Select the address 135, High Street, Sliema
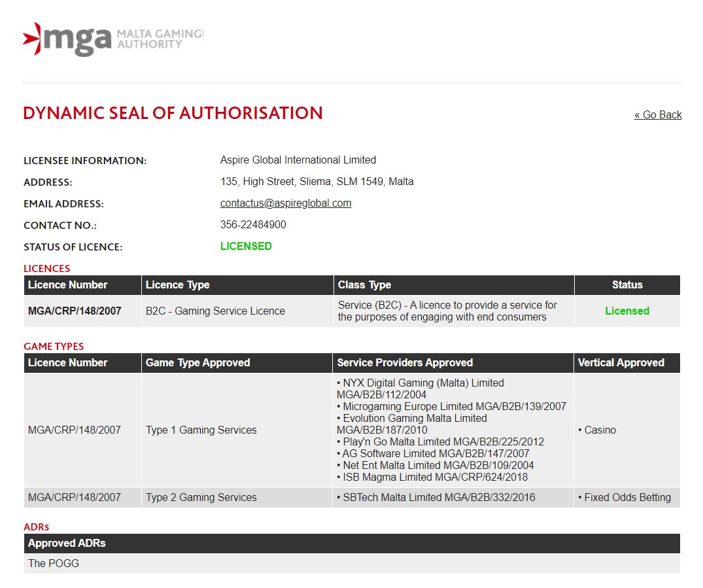The image size is (703, 588). (x=317, y=182)
